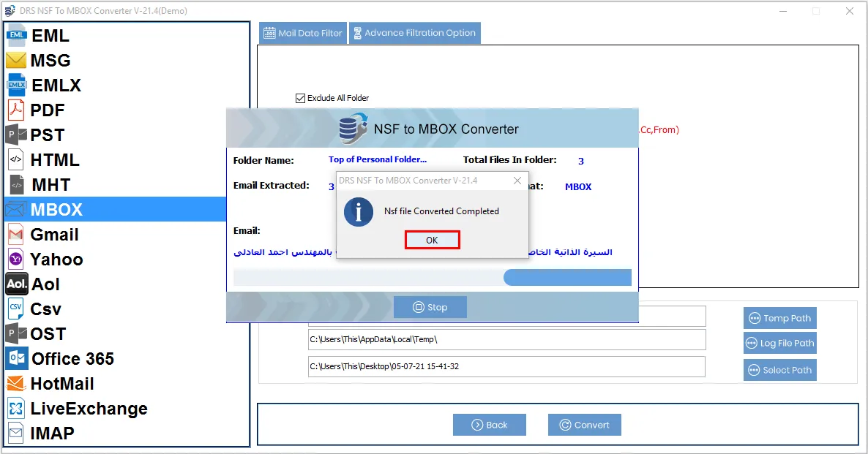Click the Desktop destination path field
The height and width of the screenshot is (454, 868).
click(507, 366)
